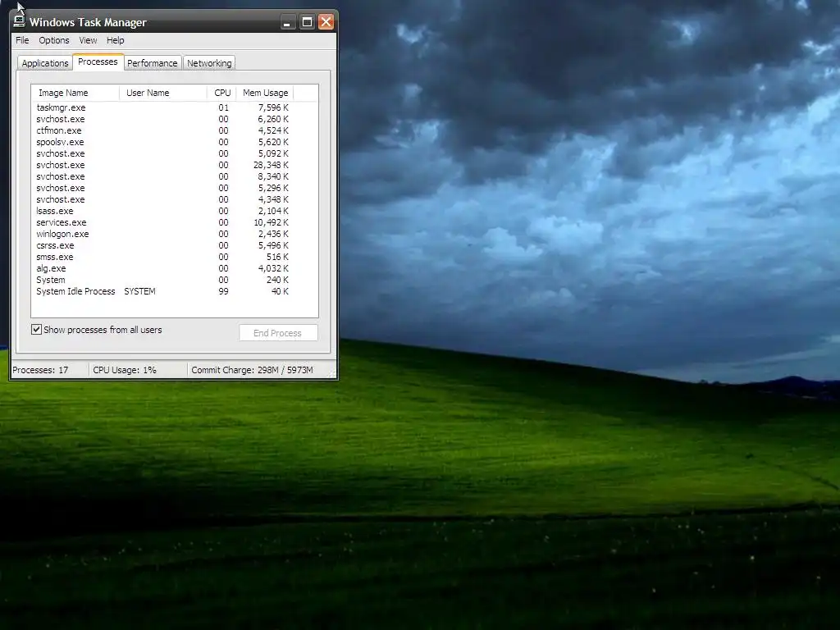Switch to the Applications tab
Viewport: 840px width, 630px height.
pyautogui.click(x=45, y=63)
